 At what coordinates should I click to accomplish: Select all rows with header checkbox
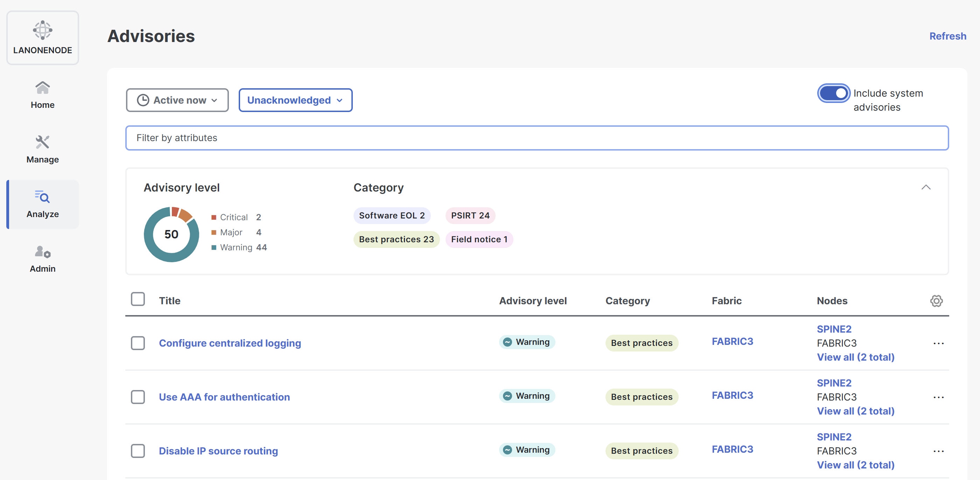(x=138, y=299)
